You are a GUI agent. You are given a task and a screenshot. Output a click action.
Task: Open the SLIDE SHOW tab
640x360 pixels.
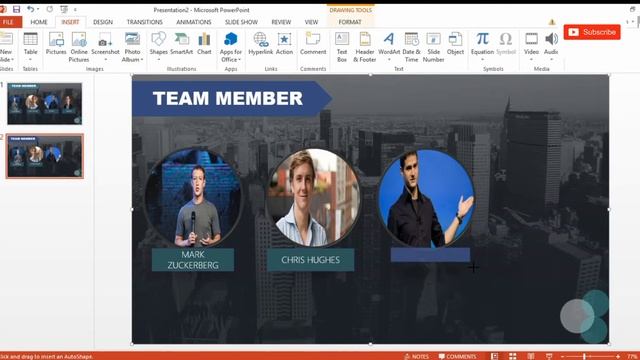click(x=241, y=22)
